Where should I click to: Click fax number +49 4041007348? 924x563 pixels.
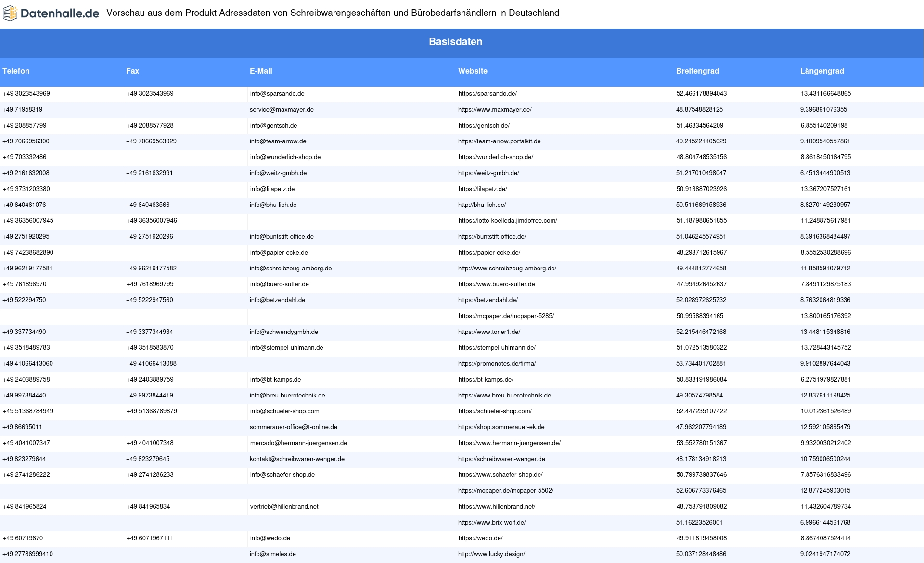point(150,443)
